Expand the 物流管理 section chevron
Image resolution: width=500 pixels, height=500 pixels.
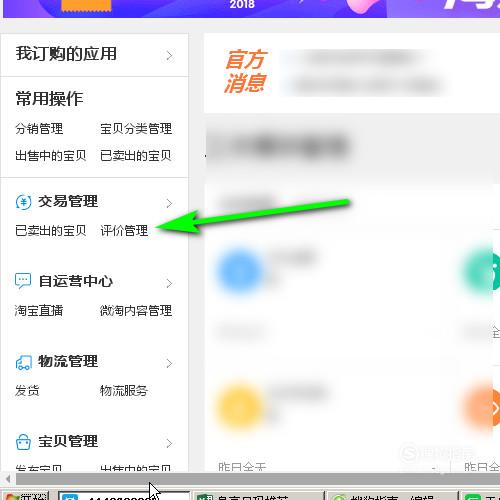click(169, 363)
